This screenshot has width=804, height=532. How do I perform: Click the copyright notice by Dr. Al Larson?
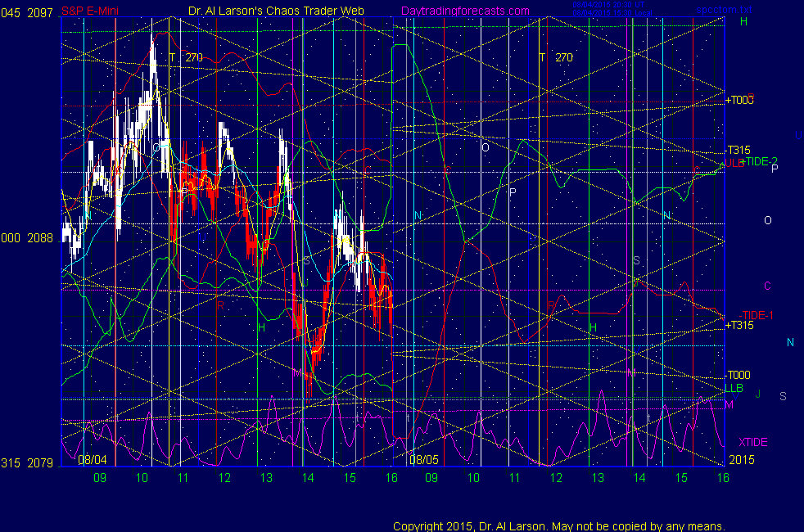click(559, 525)
